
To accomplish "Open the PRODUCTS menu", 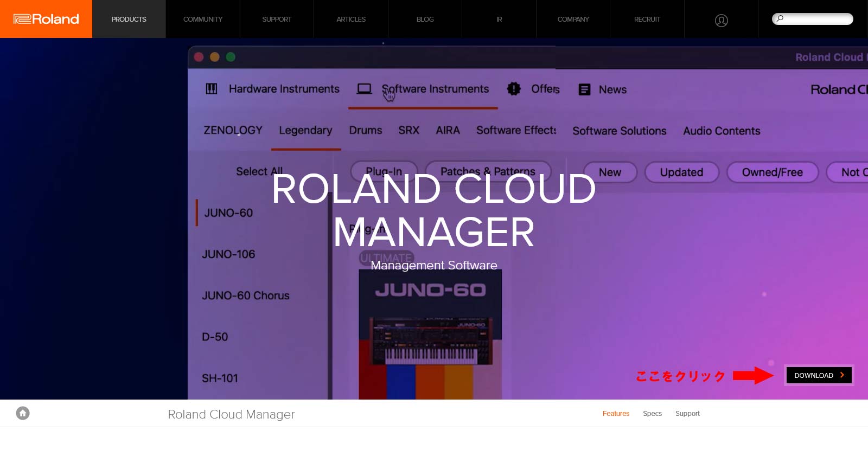I will 129,19.
